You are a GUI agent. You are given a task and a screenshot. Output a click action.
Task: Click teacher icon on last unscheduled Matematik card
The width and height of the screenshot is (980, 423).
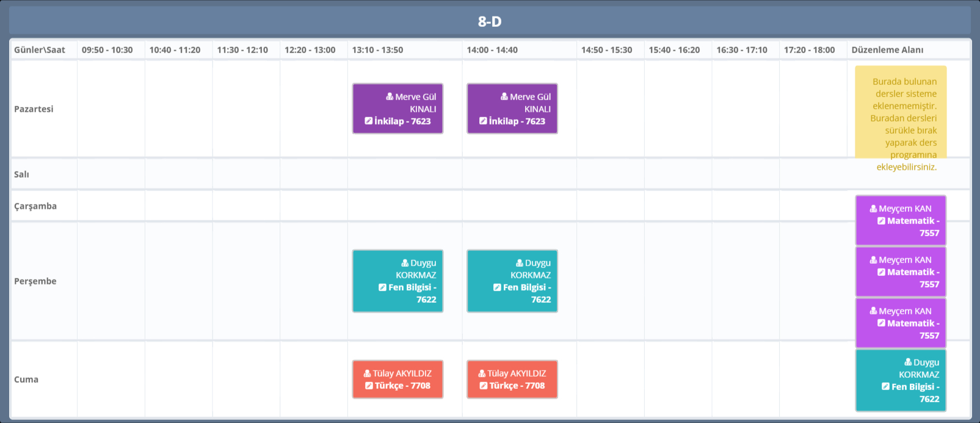click(x=873, y=311)
